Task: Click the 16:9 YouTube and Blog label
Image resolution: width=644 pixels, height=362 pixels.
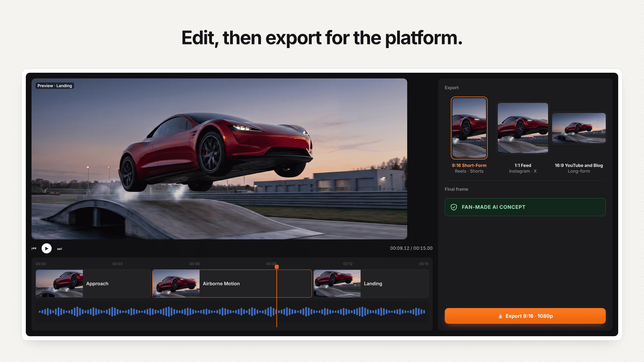Action: 579,165
